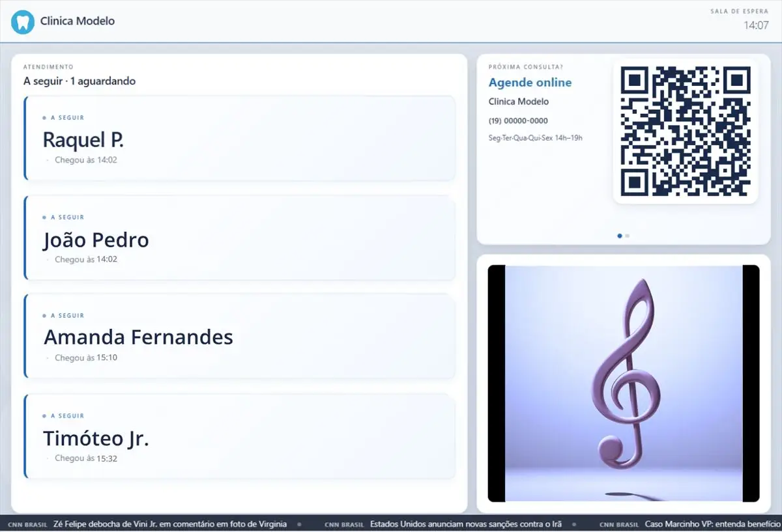Click the Clinica Modelo header title

pyautogui.click(x=78, y=21)
